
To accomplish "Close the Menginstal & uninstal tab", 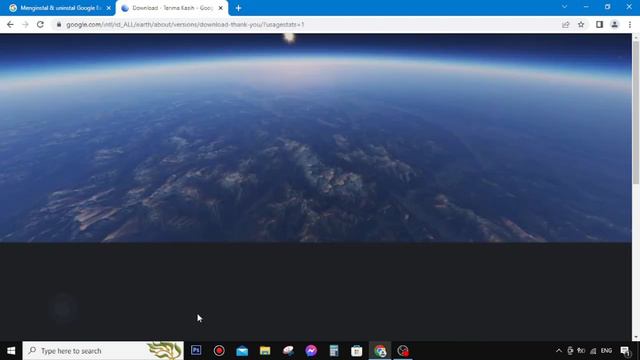I will tap(109, 8).
